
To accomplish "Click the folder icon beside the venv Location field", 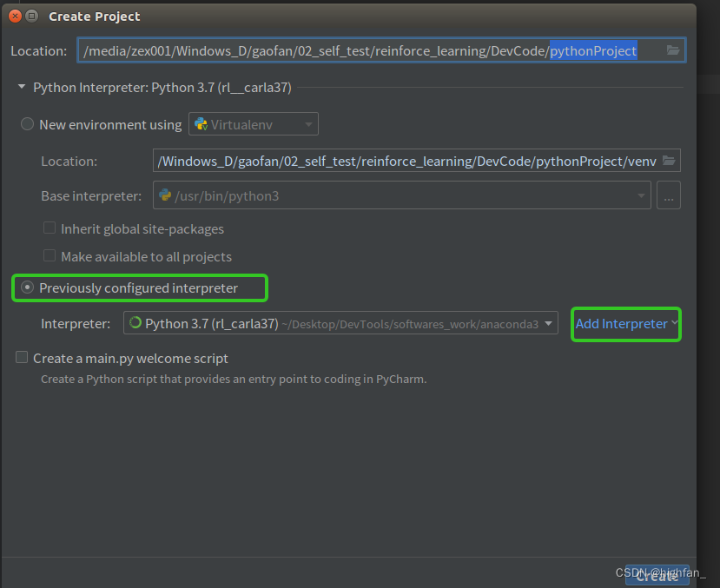I will point(670,160).
